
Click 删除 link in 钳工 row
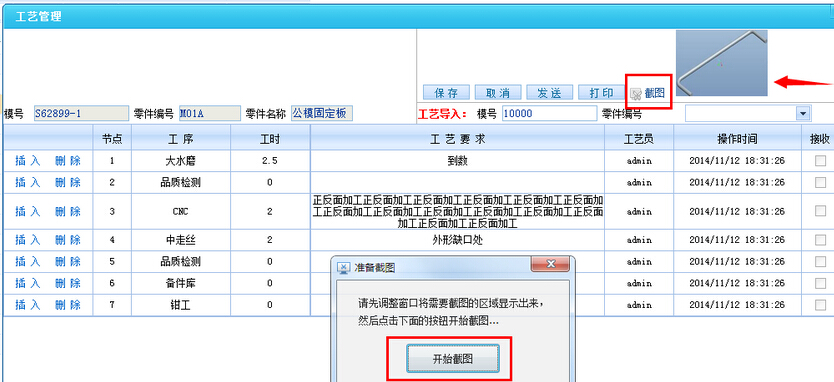(68, 305)
